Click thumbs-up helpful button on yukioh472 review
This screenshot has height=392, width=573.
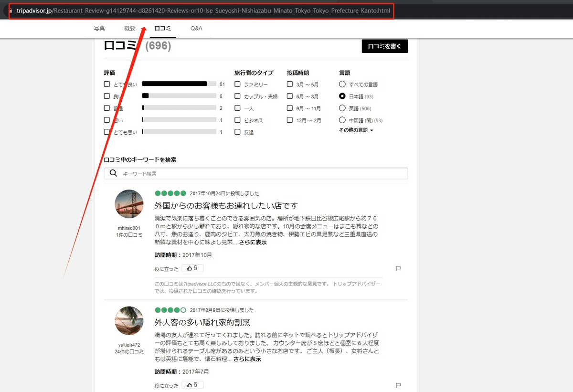[192, 385]
